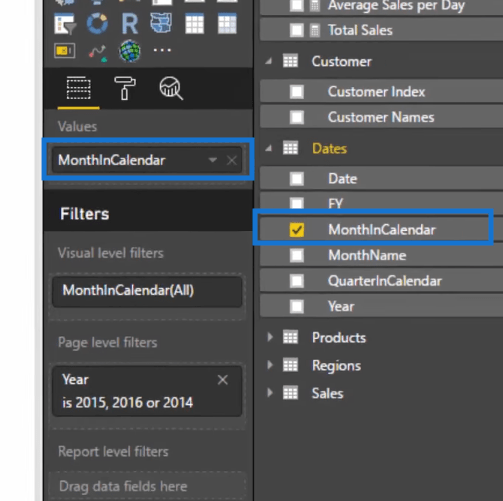Choose the R script visual icon
This screenshot has width=503, height=501.
[129, 24]
